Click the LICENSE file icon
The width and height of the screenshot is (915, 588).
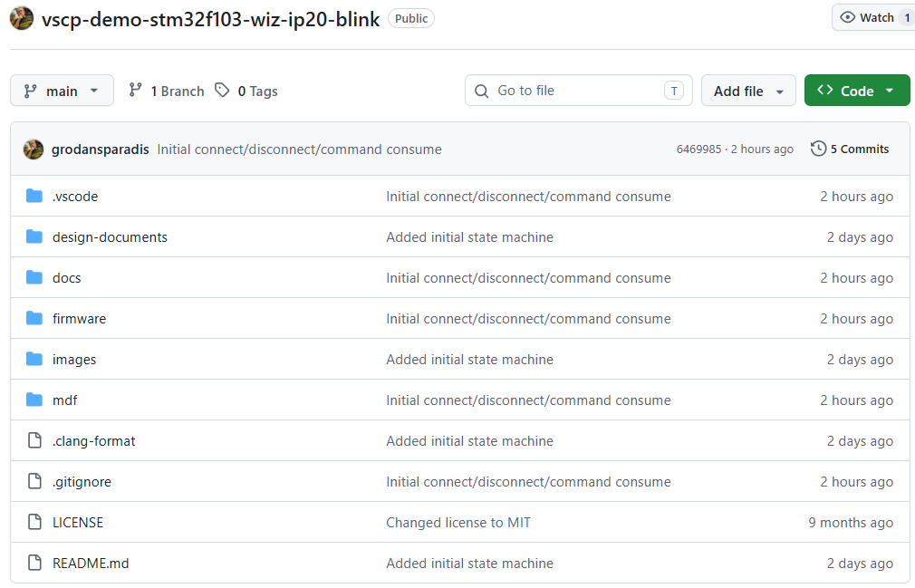(35, 522)
